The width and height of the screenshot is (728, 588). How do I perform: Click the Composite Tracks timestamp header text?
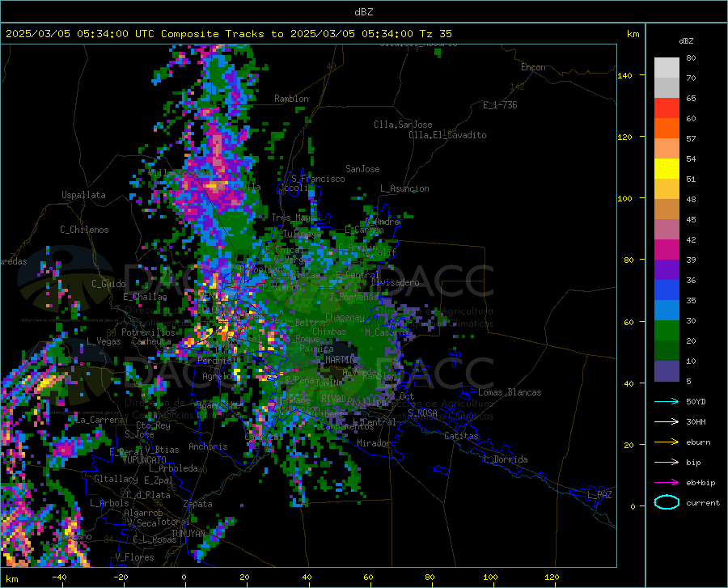pyautogui.click(x=228, y=34)
